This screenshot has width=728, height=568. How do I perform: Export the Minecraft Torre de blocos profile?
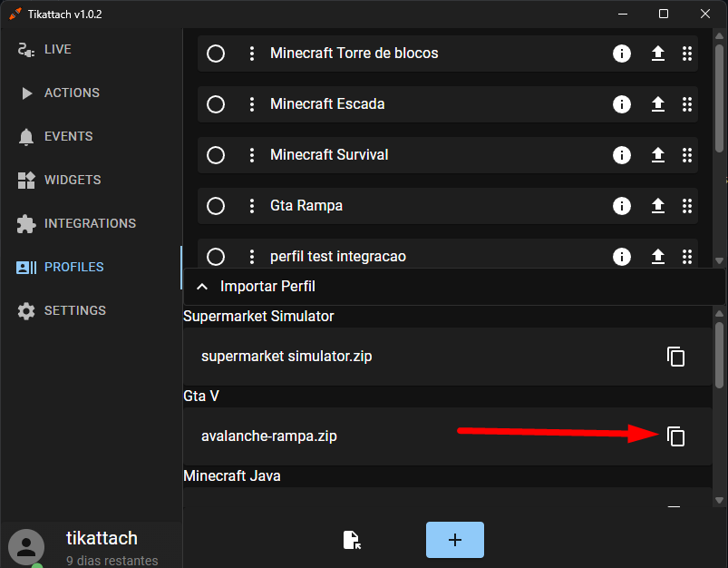pyautogui.click(x=658, y=54)
